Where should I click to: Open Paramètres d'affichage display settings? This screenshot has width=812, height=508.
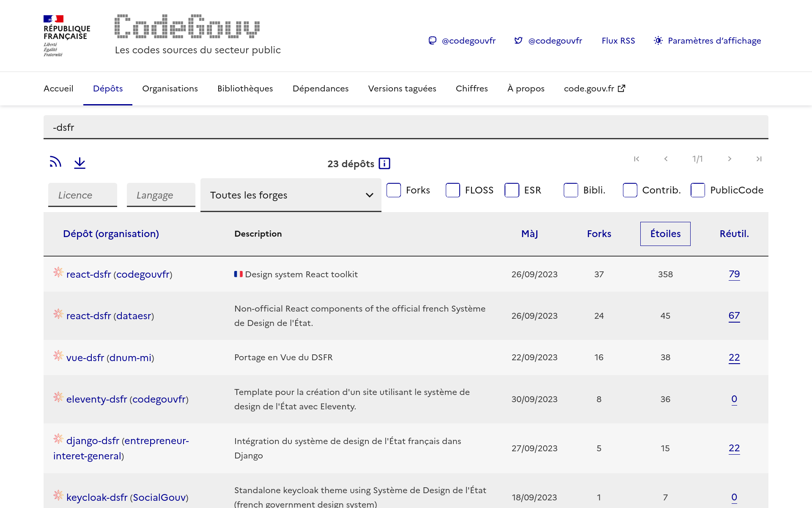pyautogui.click(x=707, y=41)
